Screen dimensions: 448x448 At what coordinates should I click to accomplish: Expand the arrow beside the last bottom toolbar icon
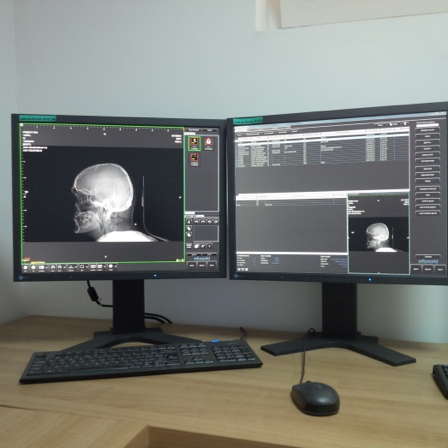pos(116,267)
